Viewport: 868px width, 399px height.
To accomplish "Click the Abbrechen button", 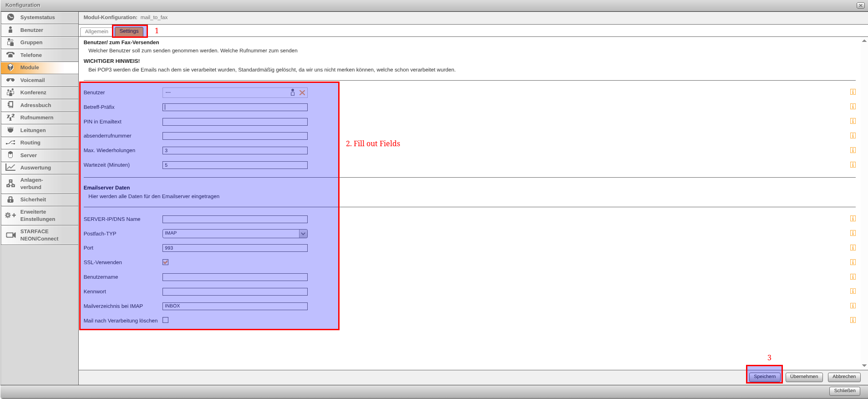I will (x=844, y=377).
